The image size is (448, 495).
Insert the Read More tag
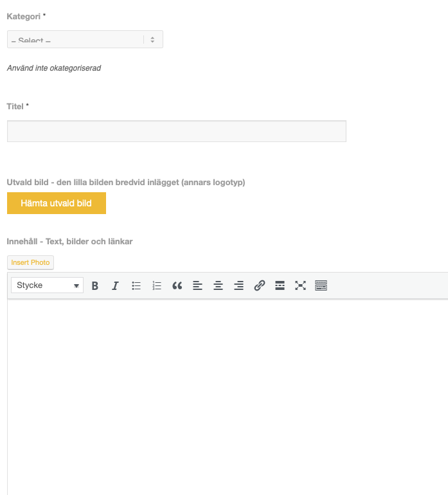tap(280, 285)
